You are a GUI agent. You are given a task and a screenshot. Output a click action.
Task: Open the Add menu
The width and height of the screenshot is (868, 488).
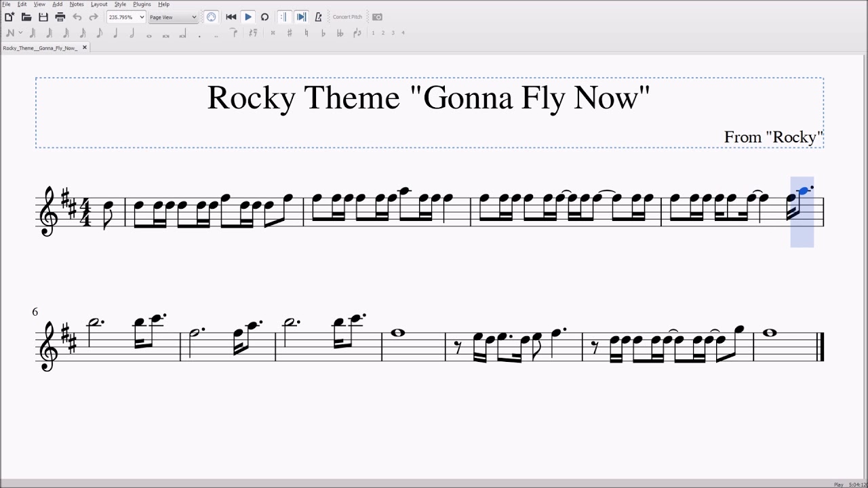click(58, 4)
